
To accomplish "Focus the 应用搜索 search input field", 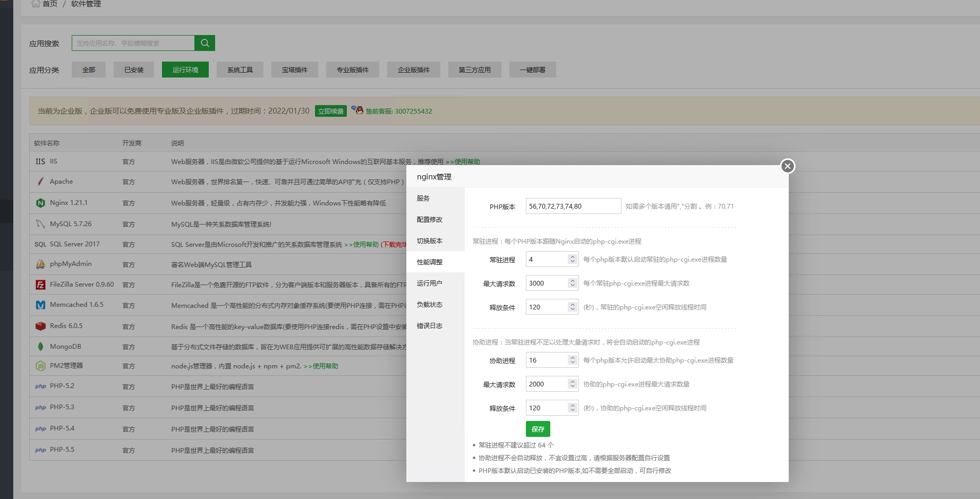I will coord(133,43).
